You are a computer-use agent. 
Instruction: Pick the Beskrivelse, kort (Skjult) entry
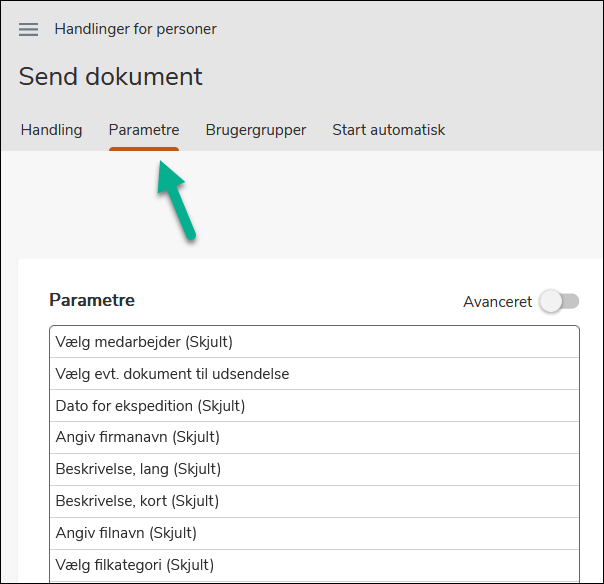pyautogui.click(x=137, y=501)
